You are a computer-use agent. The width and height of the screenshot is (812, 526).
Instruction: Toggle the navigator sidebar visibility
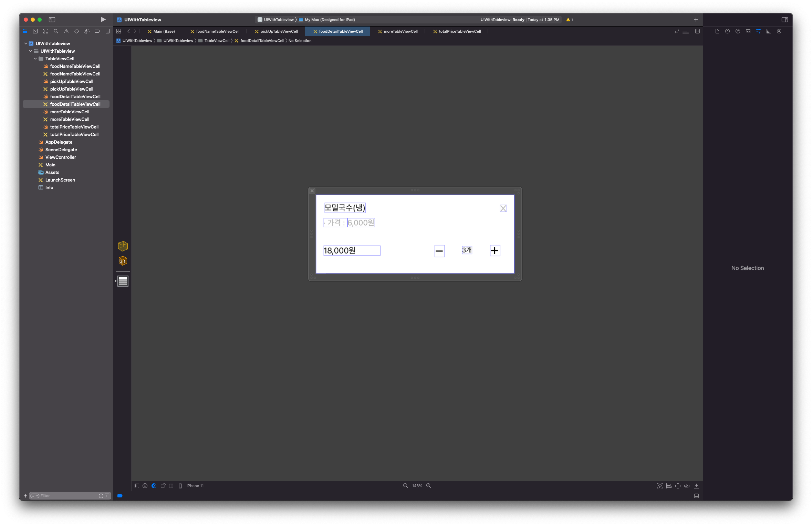(x=52, y=20)
